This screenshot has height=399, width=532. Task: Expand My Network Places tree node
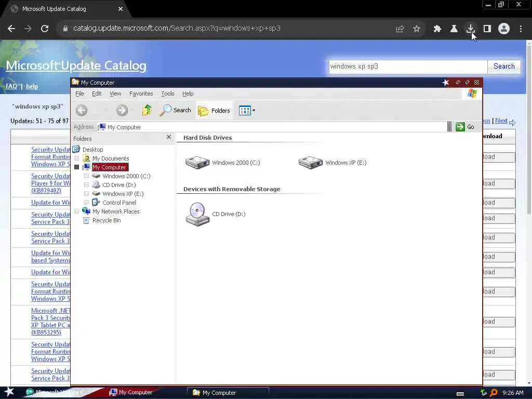pyautogui.click(x=77, y=211)
